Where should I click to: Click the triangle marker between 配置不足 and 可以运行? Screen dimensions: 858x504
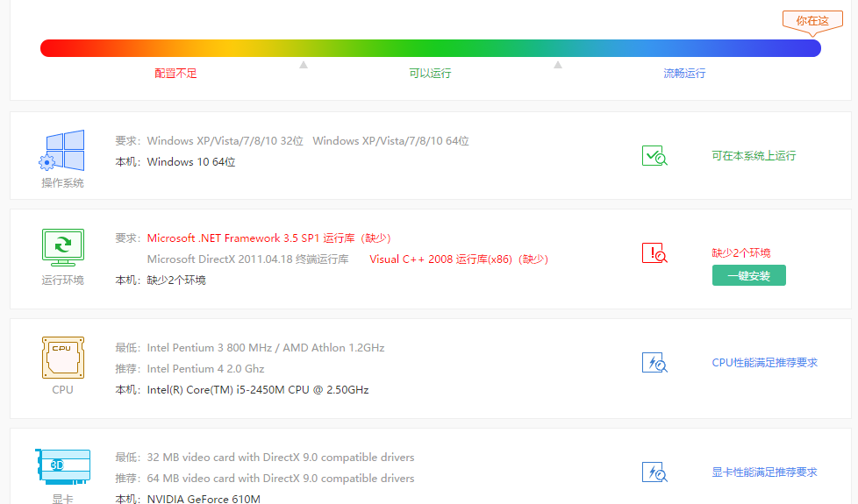coord(304,65)
